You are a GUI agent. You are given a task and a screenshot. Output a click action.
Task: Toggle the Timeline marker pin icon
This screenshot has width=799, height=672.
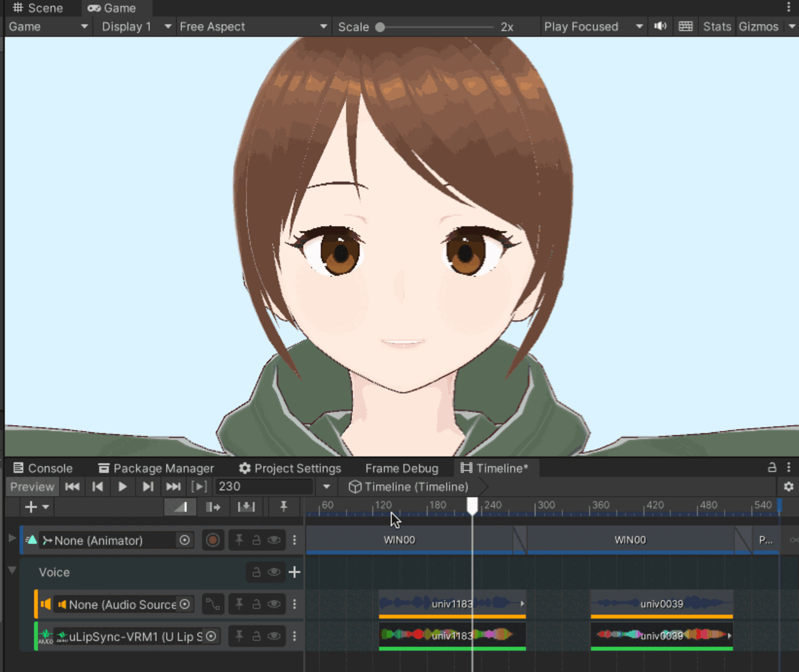point(283,507)
